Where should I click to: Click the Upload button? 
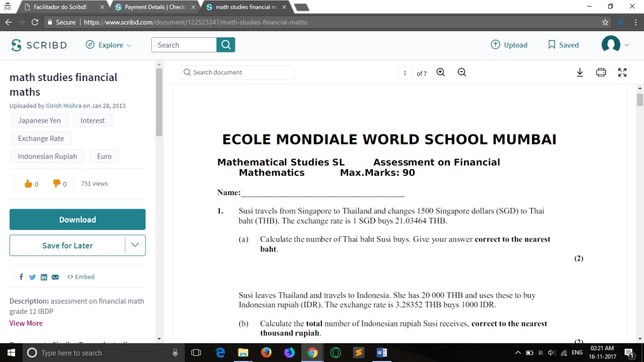pyautogui.click(x=509, y=45)
